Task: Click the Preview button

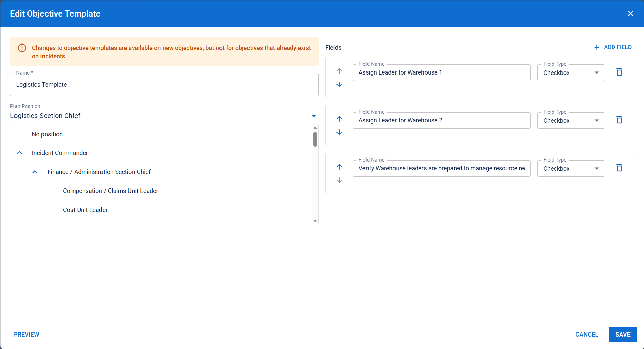Action: click(x=26, y=335)
